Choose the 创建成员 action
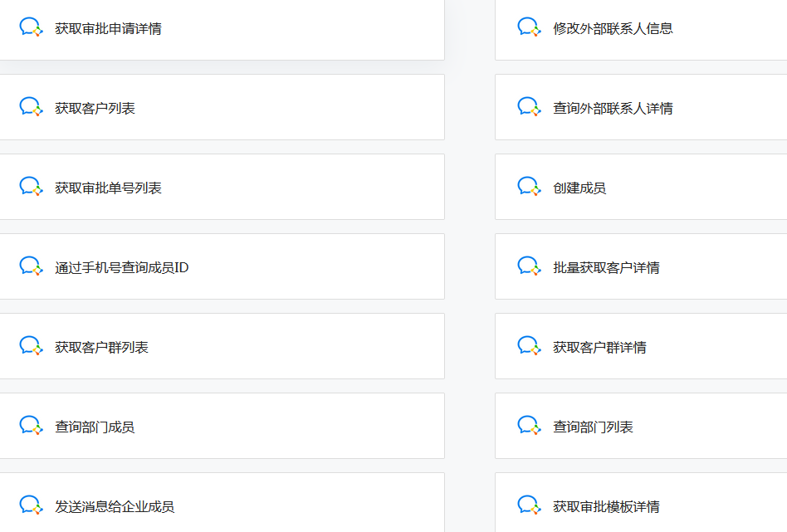 coord(641,187)
